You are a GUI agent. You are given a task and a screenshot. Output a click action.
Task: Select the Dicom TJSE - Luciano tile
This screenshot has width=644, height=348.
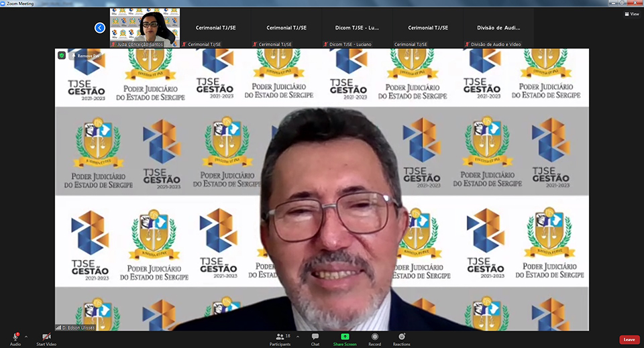coord(358,28)
